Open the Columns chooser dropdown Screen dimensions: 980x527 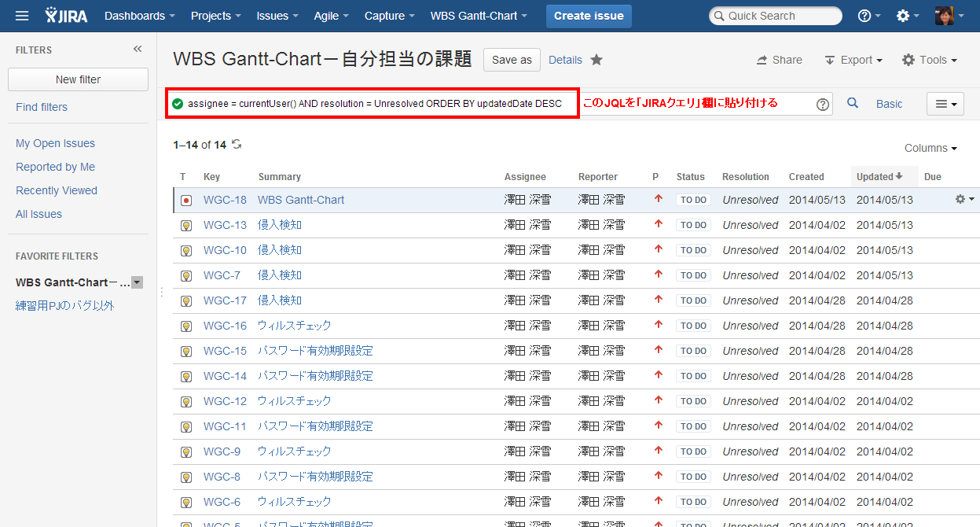930,148
